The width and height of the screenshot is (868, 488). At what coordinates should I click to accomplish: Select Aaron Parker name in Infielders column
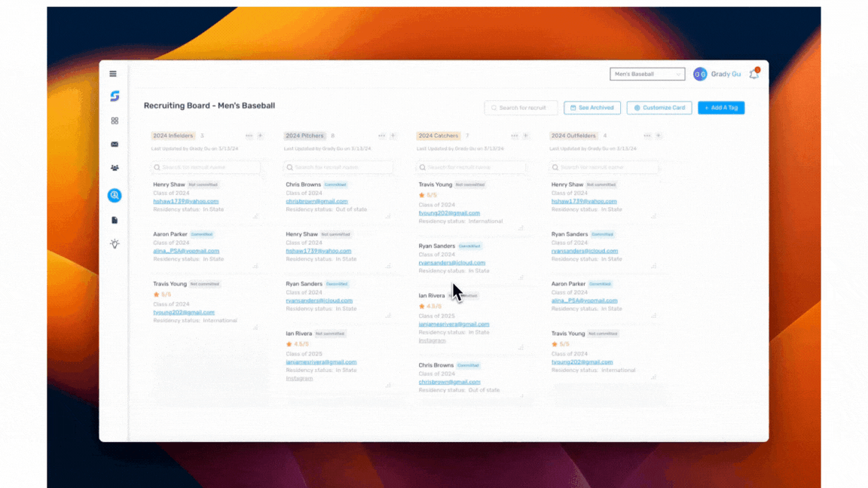(170, 235)
